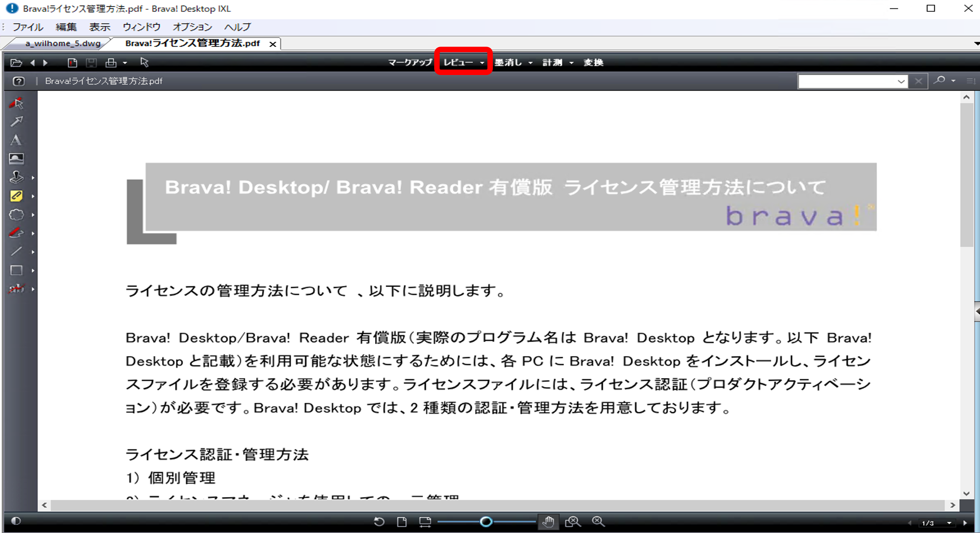This screenshot has height=533, width=980.
Task: Click the save floppy disk icon
Action: point(91,63)
